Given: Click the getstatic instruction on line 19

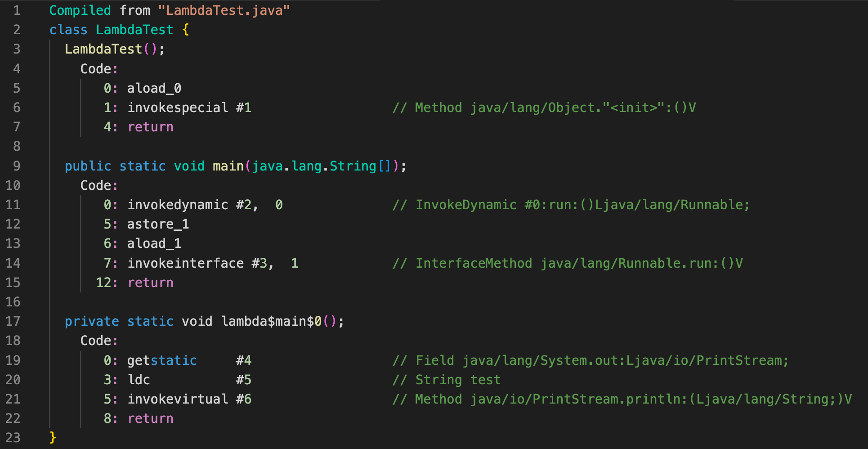Looking at the screenshot, I should (x=162, y=360).
